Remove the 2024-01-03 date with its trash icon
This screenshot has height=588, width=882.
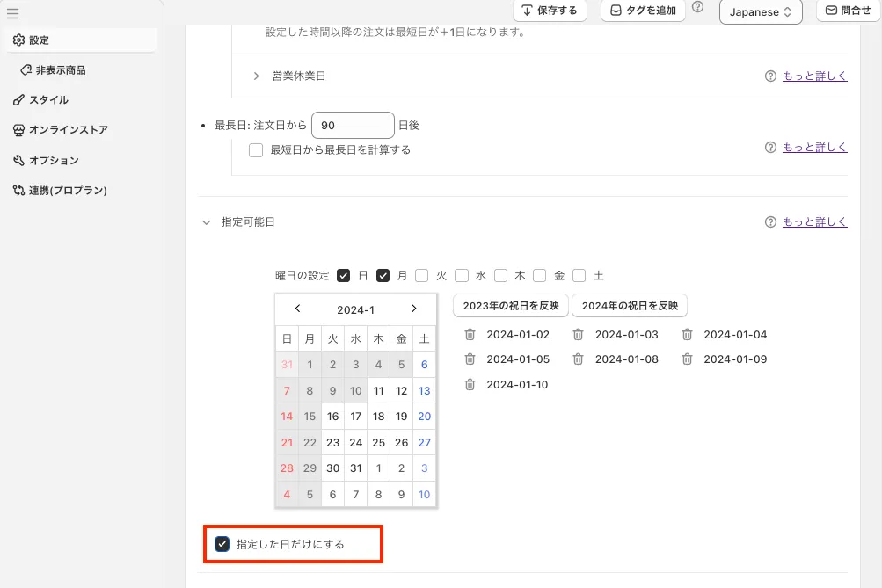click(579, 335)
